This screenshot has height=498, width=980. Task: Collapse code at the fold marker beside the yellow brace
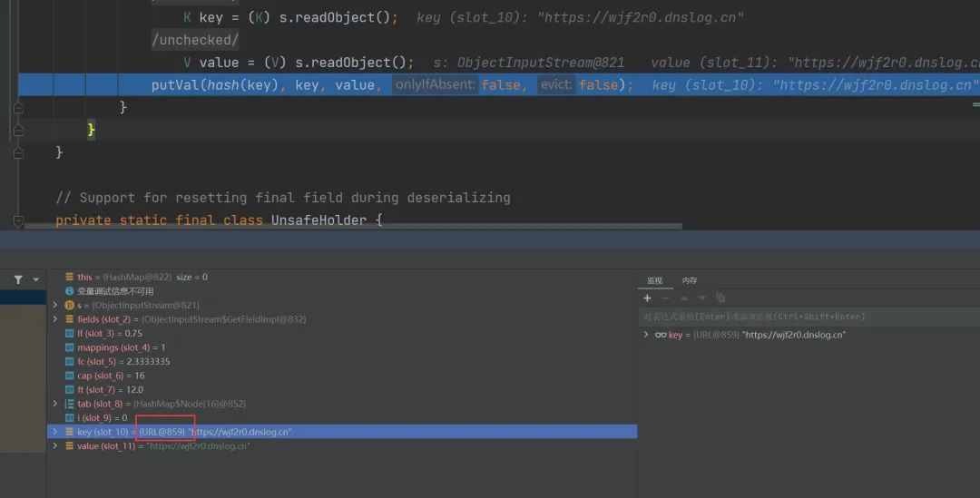click(x=19, y=130)
